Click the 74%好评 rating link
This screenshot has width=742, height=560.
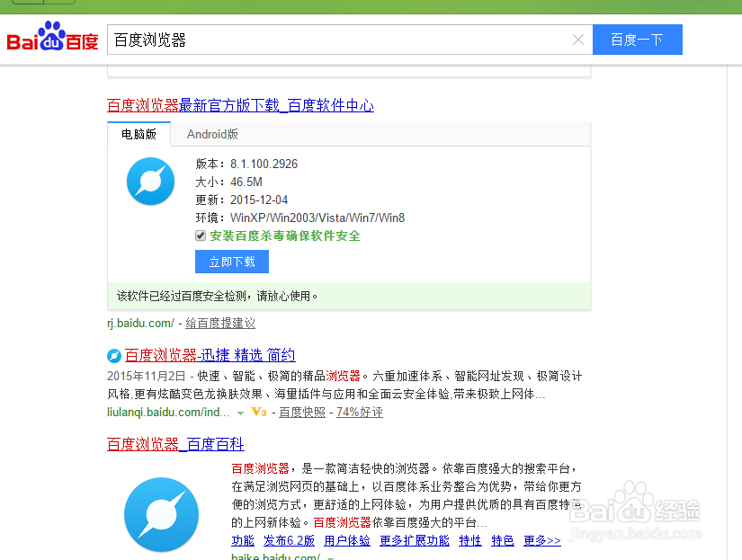[360, 412]
